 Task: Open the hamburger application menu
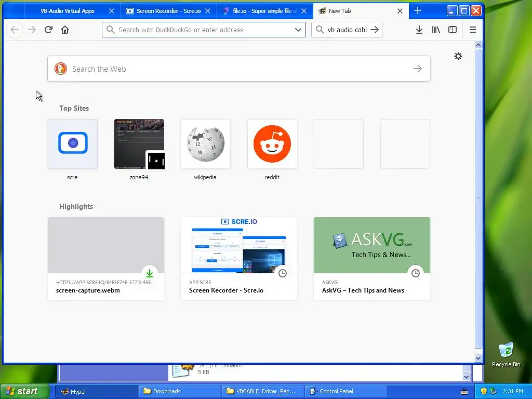pyautogui.click(x=473, y=30)
